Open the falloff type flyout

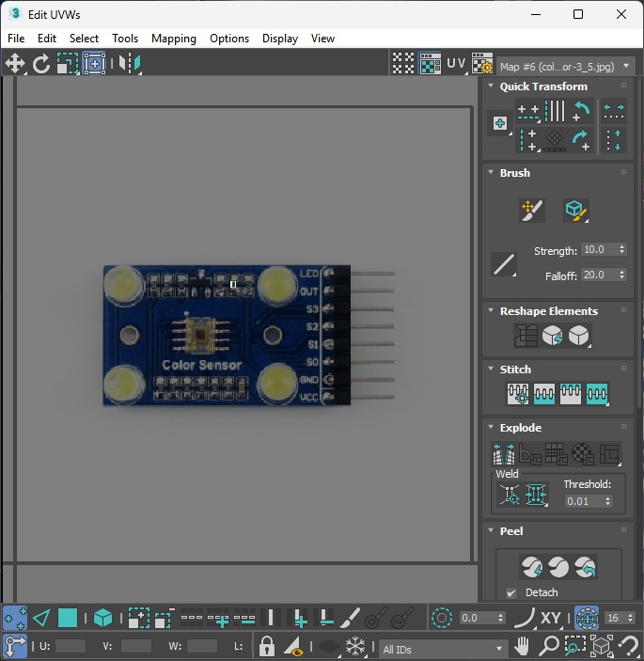click(504, 265)
